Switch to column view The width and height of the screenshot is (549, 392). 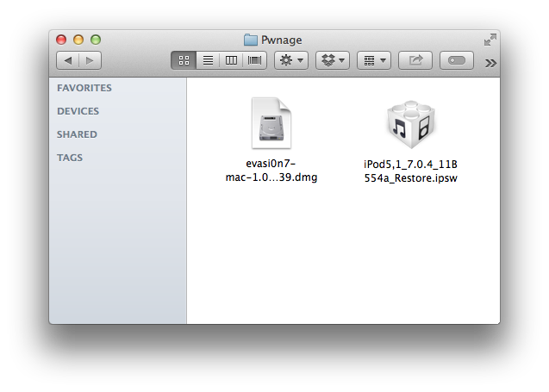[x=231, y=60]
